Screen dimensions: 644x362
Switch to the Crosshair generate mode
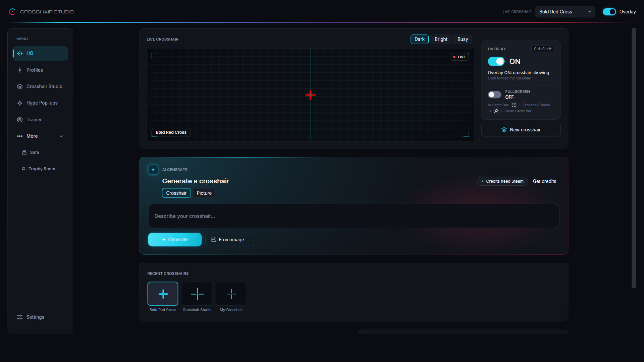pyautogui.click(x=176, y=193)
